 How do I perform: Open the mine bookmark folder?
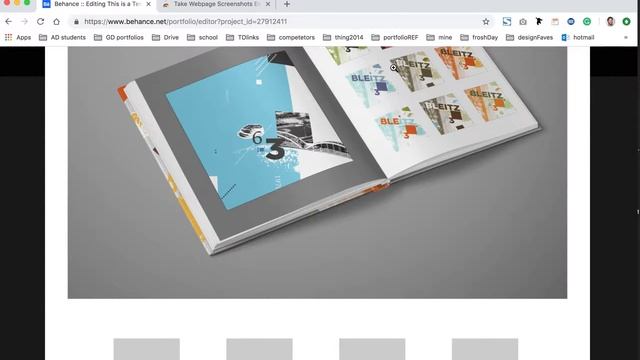coord(439,38)
